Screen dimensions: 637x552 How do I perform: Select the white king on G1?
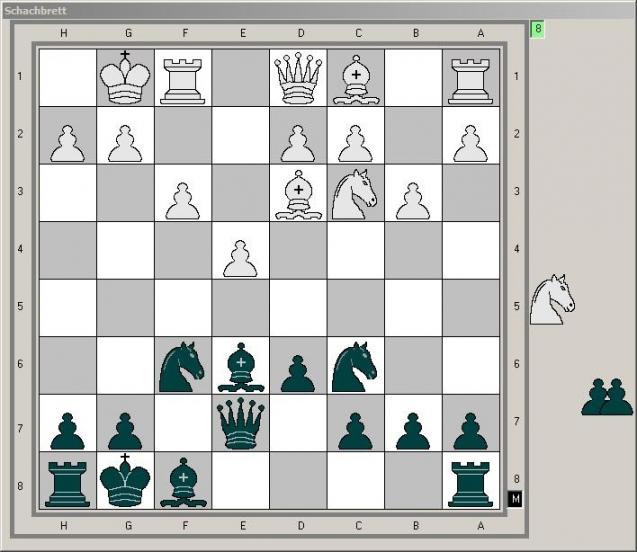(x=125, y=78)
